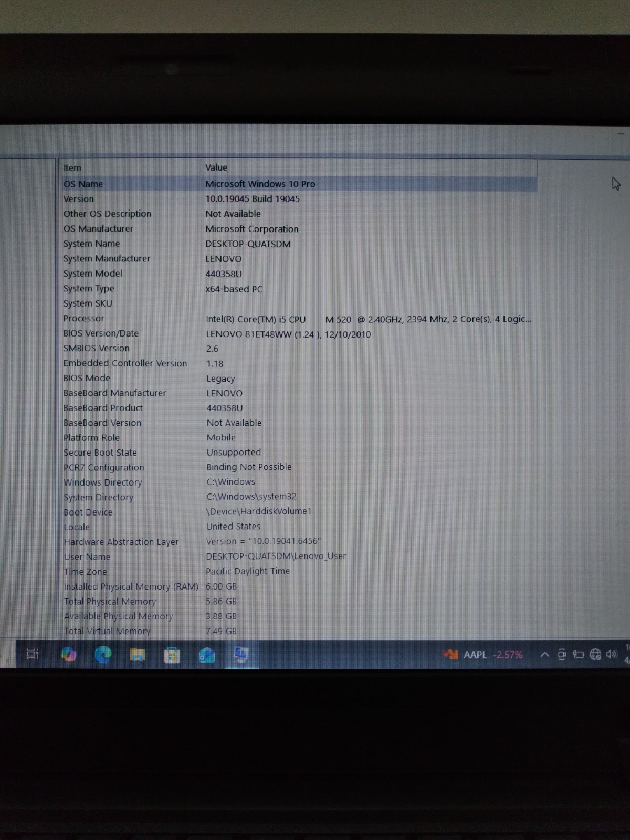Click the Intel Core i5 CPU value
Viewport: 630px width, 840px height.
(369, 319)
